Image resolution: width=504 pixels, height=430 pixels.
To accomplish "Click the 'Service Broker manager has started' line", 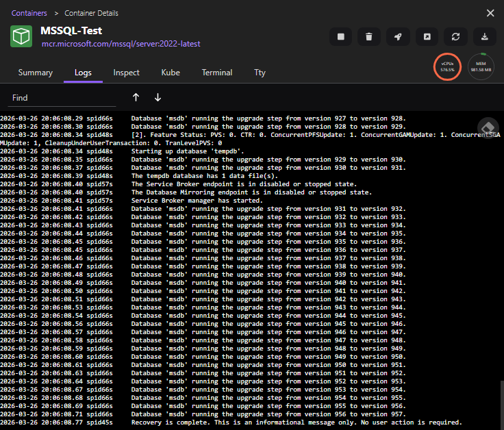I will tap(131, 201).
